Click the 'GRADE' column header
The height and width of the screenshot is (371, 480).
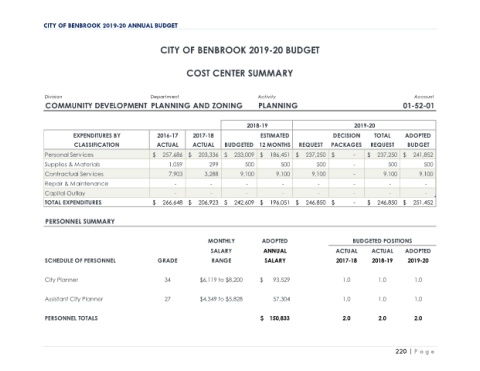click(167, 261)
